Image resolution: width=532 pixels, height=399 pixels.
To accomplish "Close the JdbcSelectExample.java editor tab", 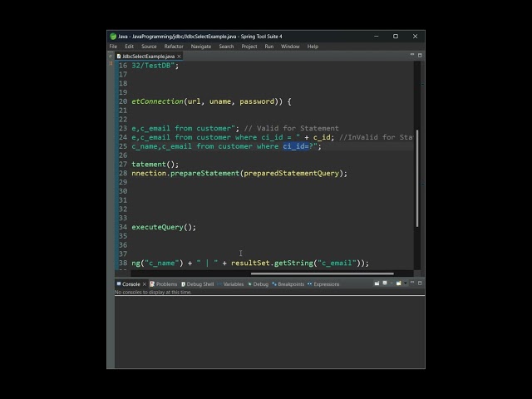I will tap(180, 57).
